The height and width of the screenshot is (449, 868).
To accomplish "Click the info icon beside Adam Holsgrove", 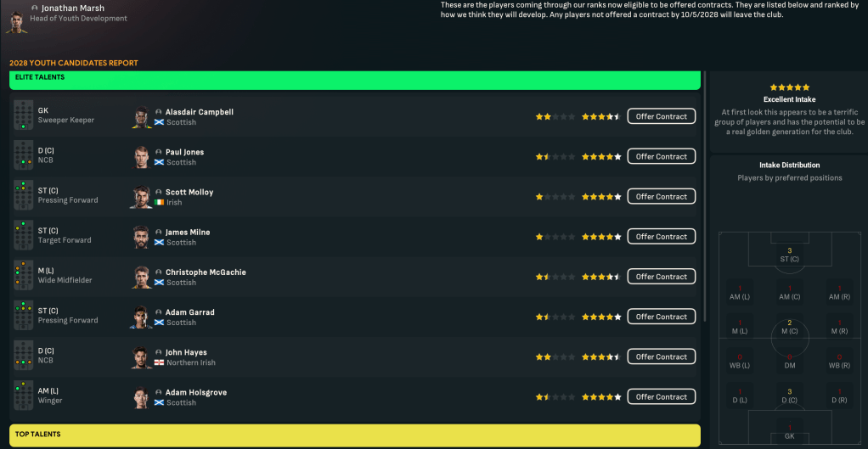I will 159,393.
